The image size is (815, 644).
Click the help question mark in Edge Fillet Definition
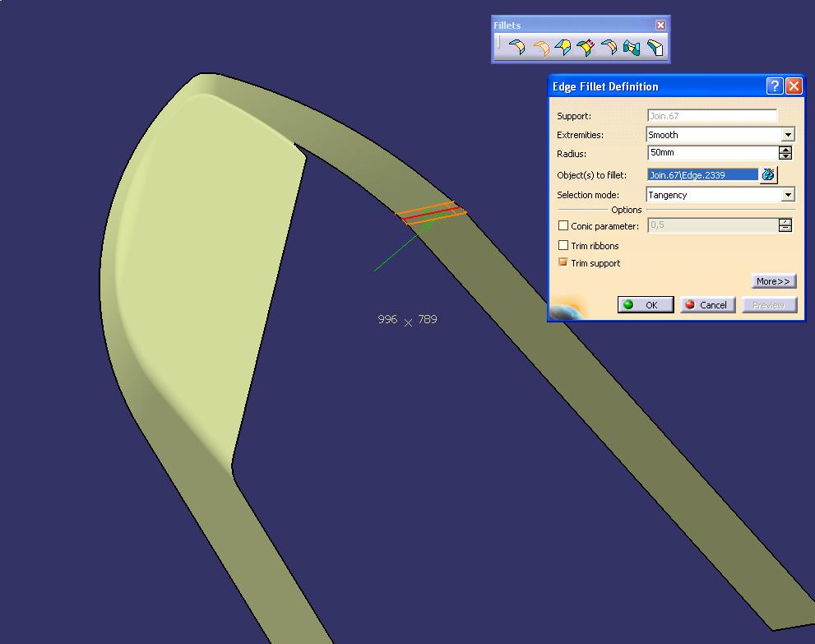pyautogui.click(x=775, y=86)
